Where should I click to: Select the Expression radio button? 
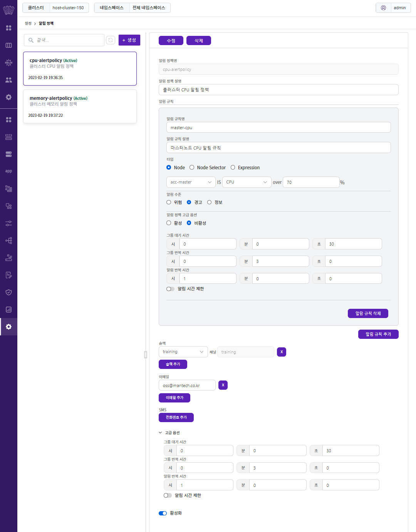[233, 167]
